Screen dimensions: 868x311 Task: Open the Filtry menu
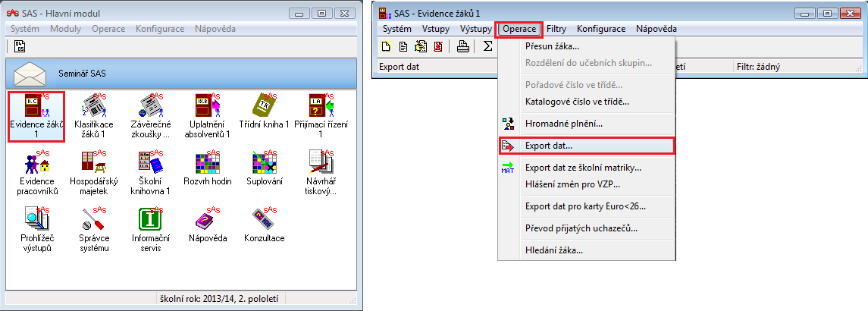(x=556, y=29)
